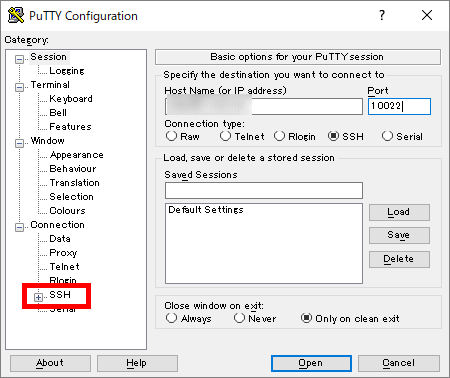Click the PuTTY icon in the title bar
The image size is (450, 378).
(x=16, y=15)
